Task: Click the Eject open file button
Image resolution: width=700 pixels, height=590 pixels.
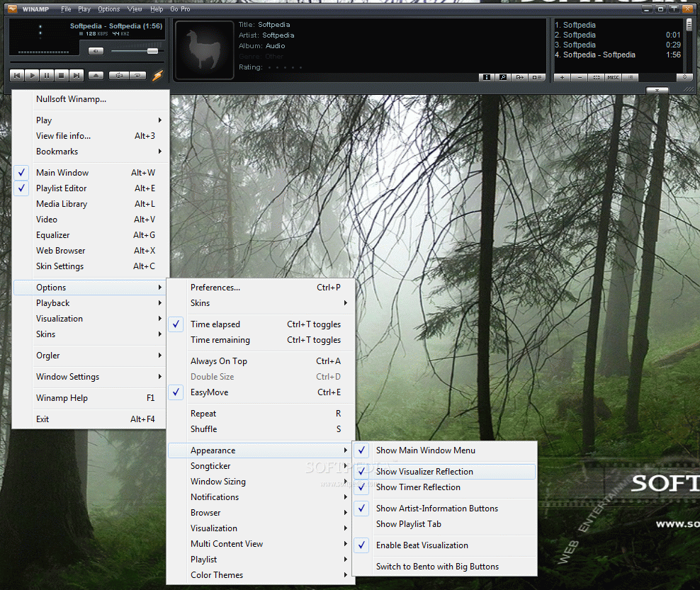Action: pos(96,75)
